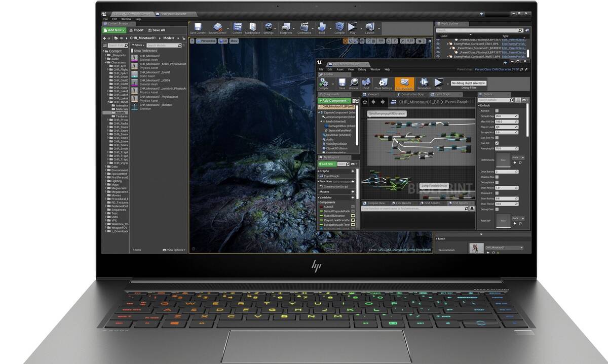Open Settings icon in main toolbar

pyautogui.click(x=269, y=28)
